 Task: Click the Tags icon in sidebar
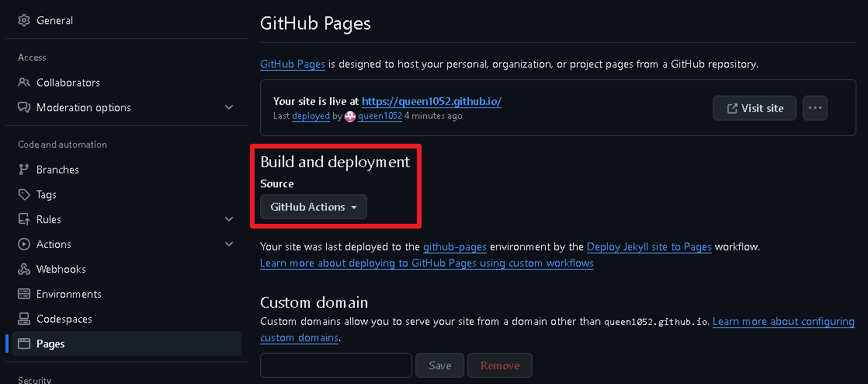coord(23,194)
